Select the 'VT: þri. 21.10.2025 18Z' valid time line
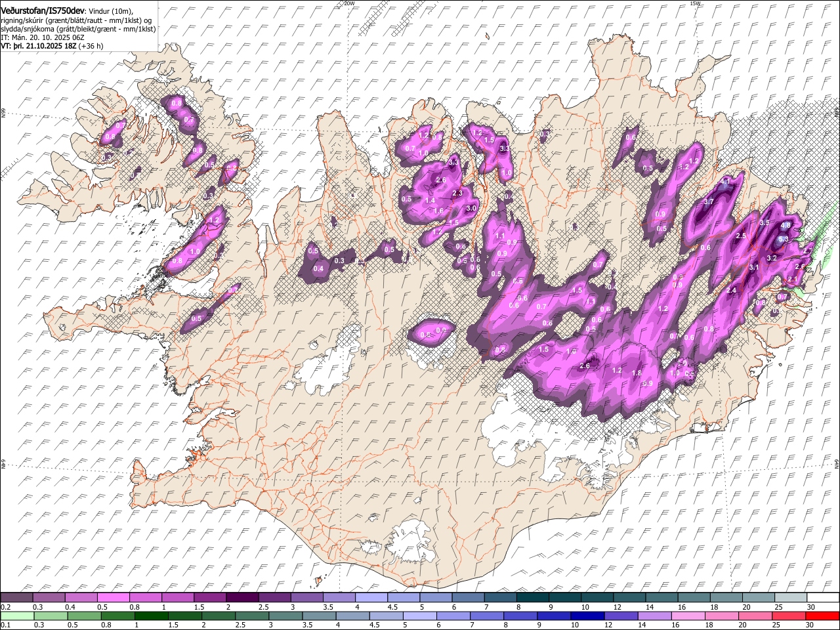The image size is (840, 630). [x=38, y=46]
